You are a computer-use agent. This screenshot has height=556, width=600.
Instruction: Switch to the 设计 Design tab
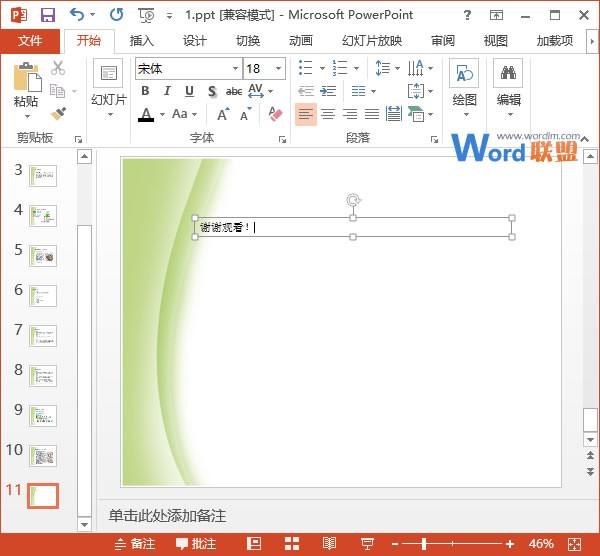[194, 41]
